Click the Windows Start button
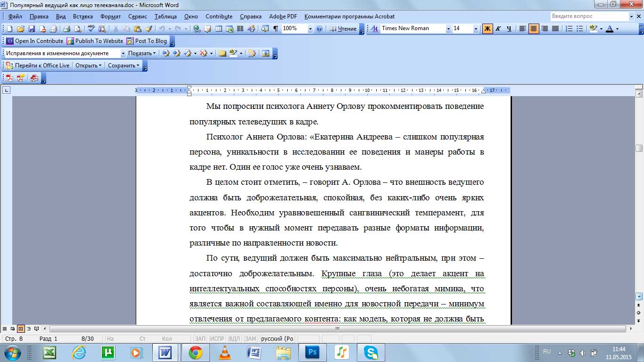This screenshot has width=644, height=362. pyautogui.click(x=11, y=352)
